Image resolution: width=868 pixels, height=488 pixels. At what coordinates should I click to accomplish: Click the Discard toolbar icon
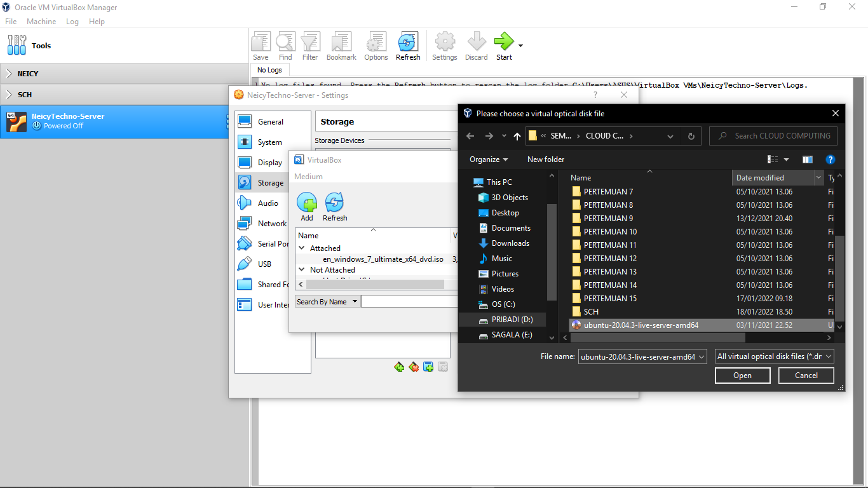[x=477, y=46]
